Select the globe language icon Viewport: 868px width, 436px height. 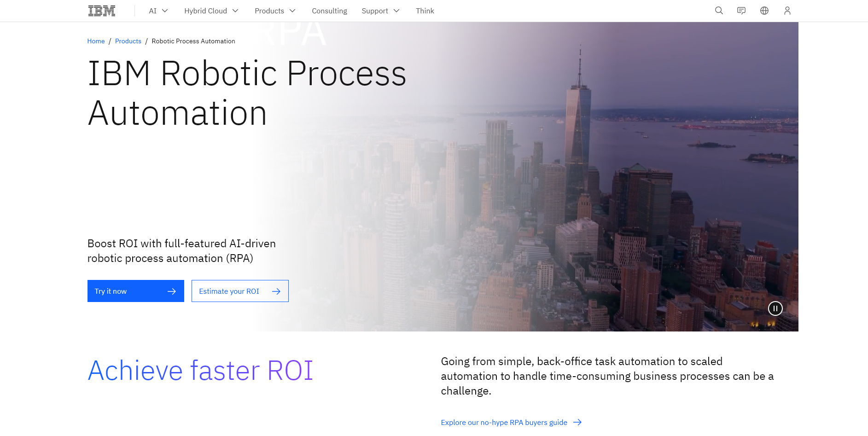click(764, 11)
